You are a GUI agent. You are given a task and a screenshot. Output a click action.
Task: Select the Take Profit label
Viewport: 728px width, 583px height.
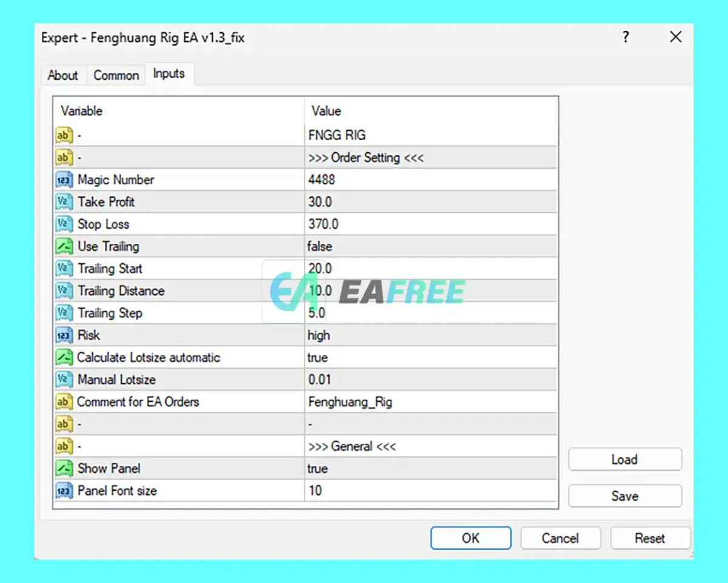pyautogui.click(x=106, y=202)
